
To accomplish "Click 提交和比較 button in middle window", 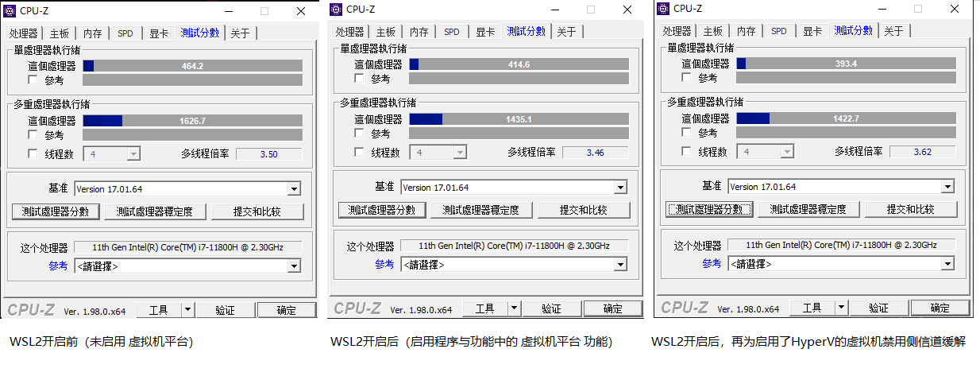I will pos(584,210).
